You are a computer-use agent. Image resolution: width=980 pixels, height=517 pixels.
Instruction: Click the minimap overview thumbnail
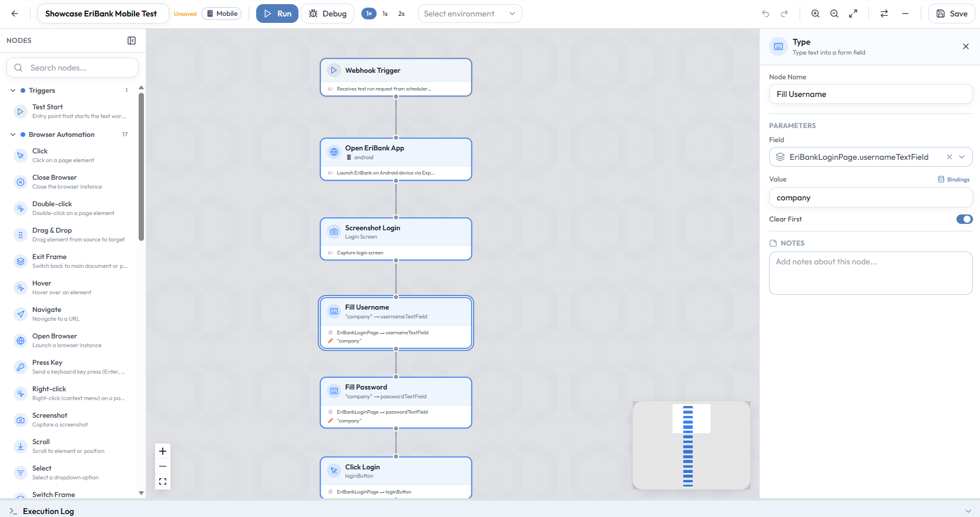692,445
